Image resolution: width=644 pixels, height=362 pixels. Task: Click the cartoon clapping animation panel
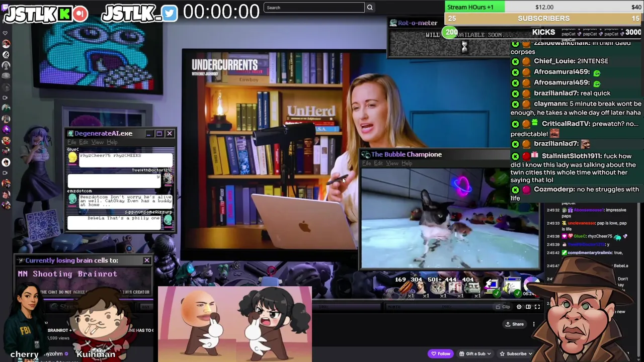[x=235, y=324]
